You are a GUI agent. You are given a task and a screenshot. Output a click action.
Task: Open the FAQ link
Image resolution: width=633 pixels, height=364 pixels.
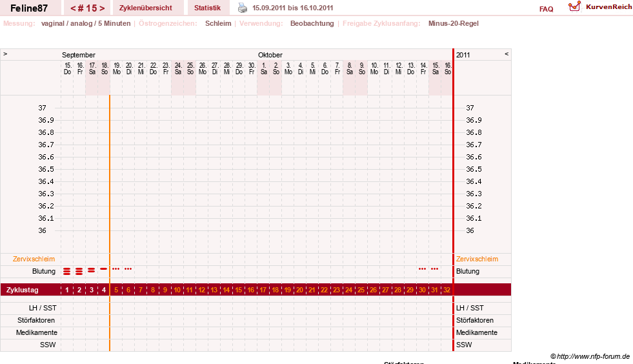[x=546, y=9]
